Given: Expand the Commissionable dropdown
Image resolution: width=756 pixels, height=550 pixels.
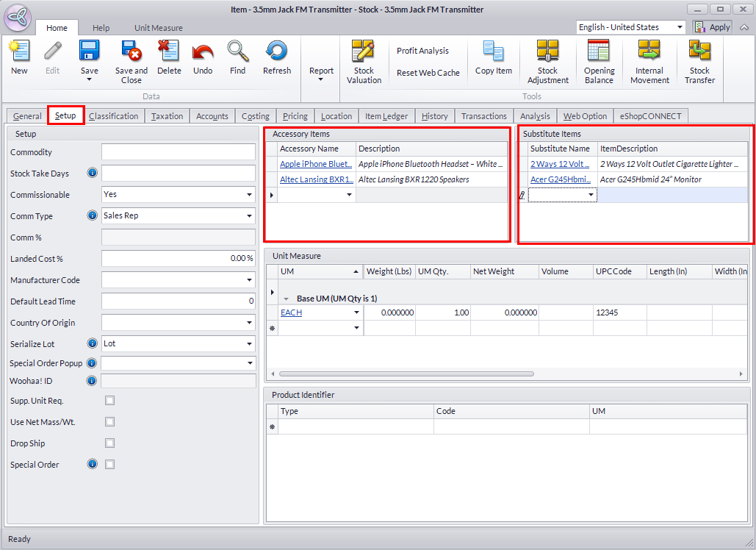Looking at the screenshot, I should coord(249,195).
